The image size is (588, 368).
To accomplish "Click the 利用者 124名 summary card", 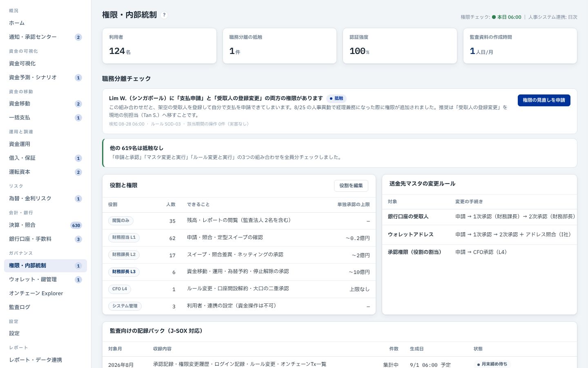I will 159,46.
